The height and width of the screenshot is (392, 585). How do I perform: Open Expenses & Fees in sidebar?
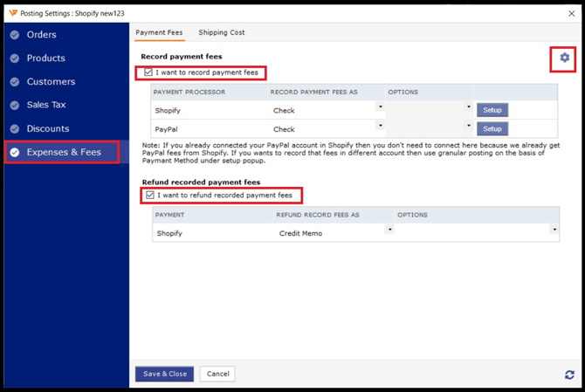coord(64,152)
